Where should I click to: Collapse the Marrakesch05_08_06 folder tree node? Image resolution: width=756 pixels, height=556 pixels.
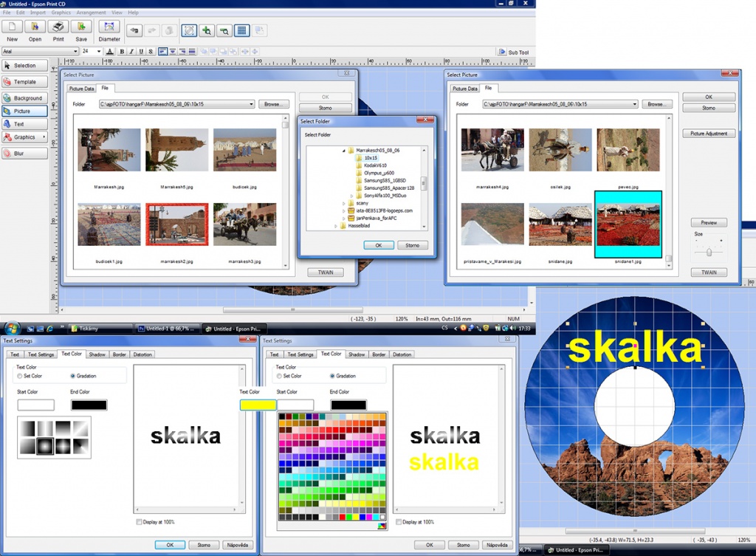pyautogui.click(x=344, y=151)
